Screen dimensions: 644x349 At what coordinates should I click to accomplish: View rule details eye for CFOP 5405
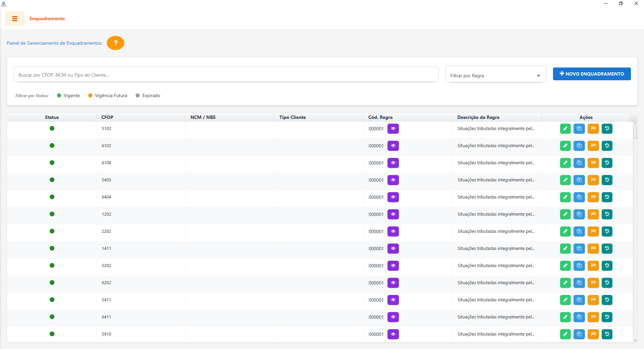click(x=393, y=180)
